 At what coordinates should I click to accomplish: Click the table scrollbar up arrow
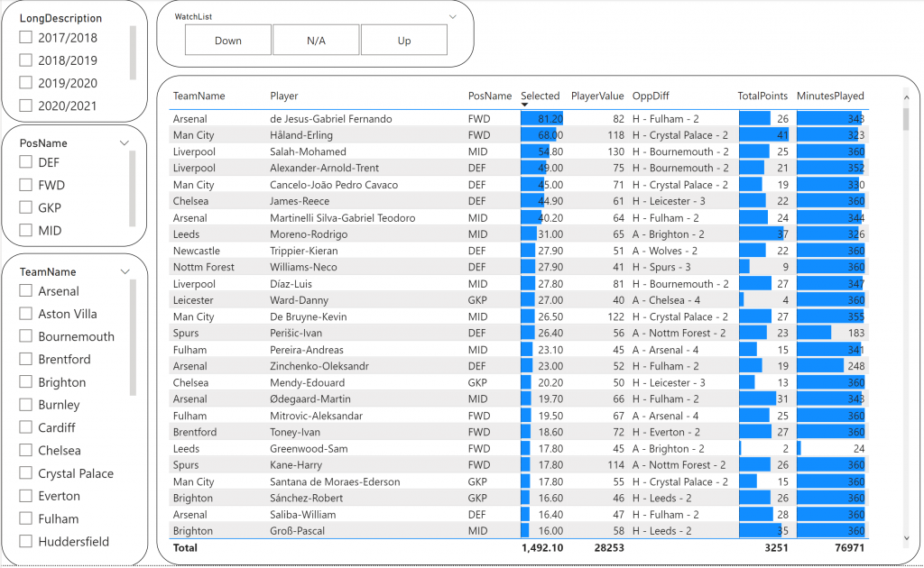(x=906, y=97)
